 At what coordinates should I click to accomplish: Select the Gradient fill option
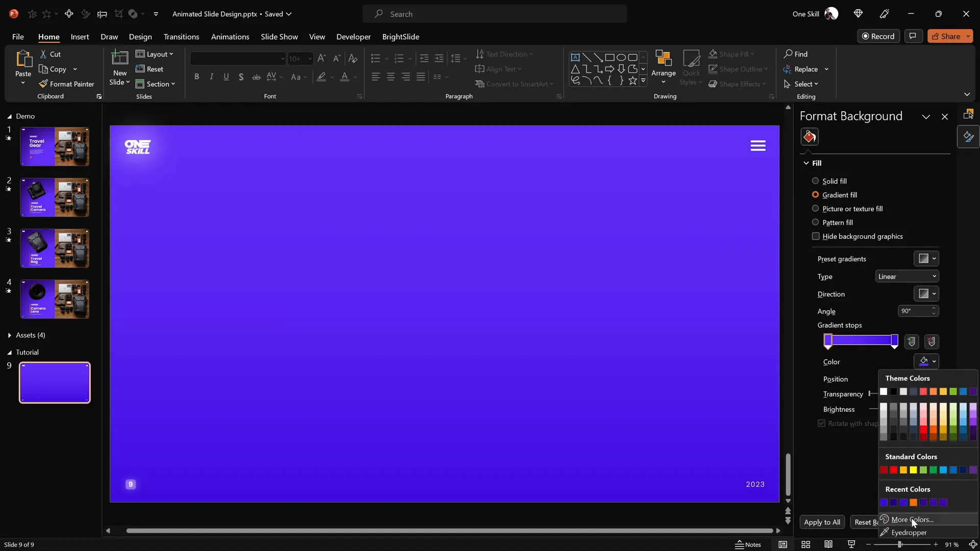pos(816,195)
